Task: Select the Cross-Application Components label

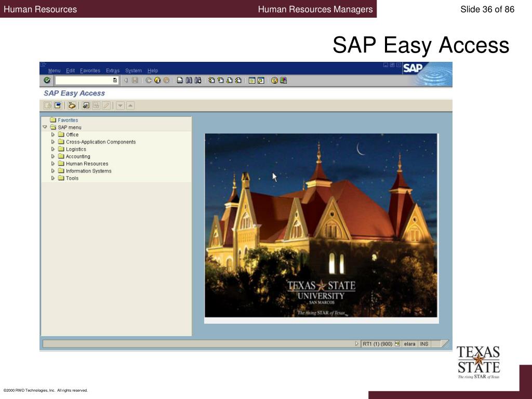Action: coord(101,142)
